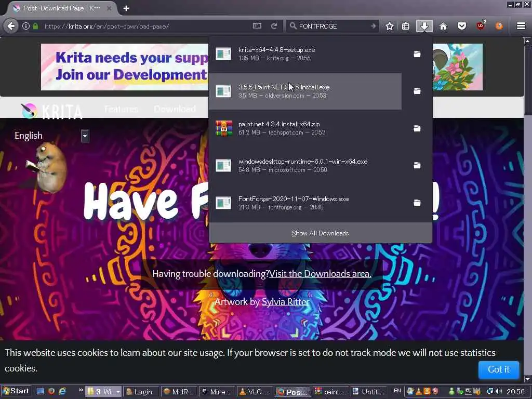Open a new browser tab

click(126, 8)
